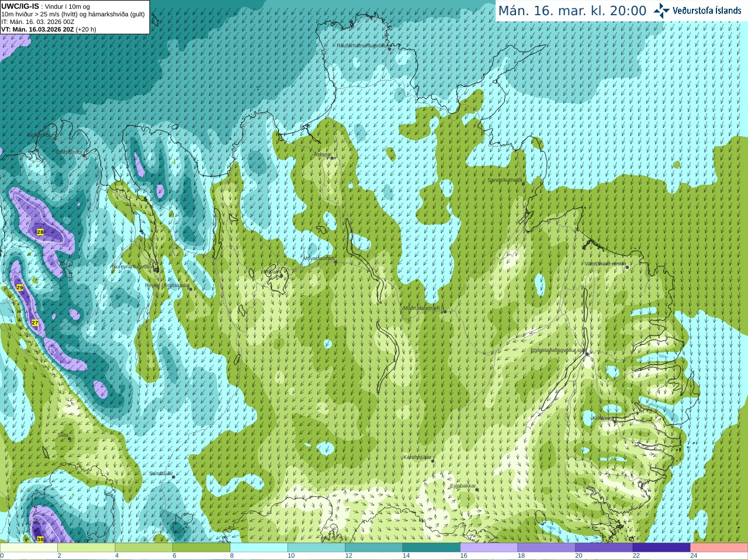Select the 0–2 m/s legend color
Viewport: 748px width, 560px height.
29,548
